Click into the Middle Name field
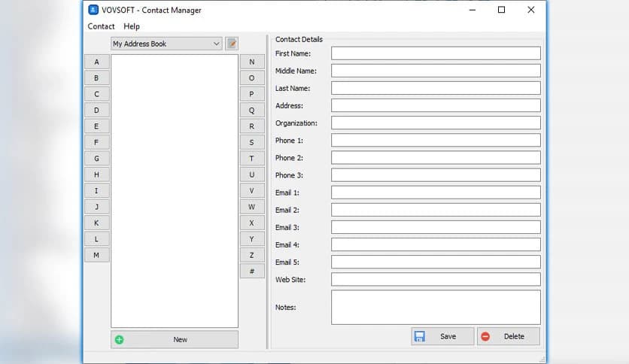The width and height of the screenshot is (629, 364). pos(436,71)
